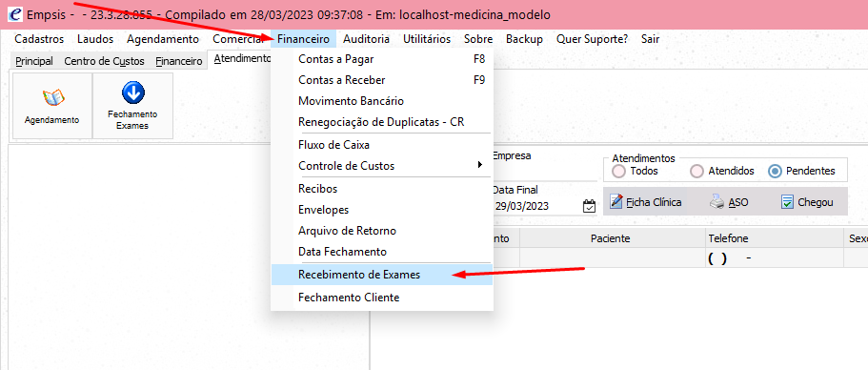The height and width of the screenshot is (370, 868).
Task: Switch to the Principal tab
Action: [34, 61]
